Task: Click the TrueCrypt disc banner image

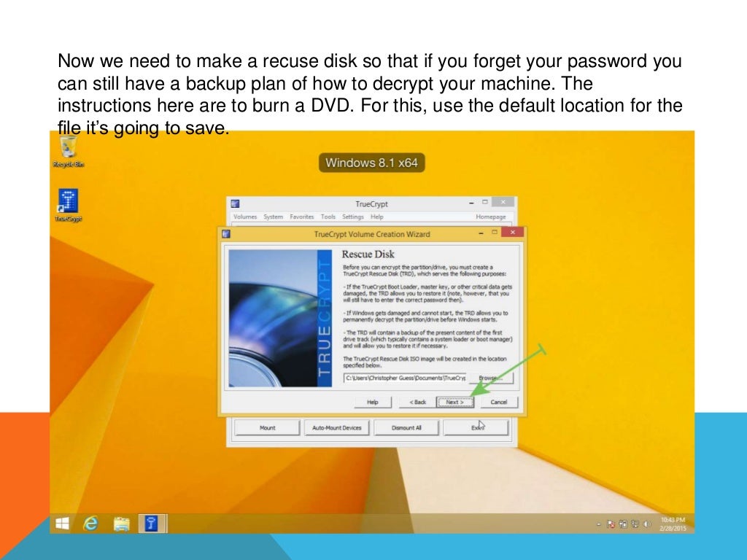Action: point(280,318)
